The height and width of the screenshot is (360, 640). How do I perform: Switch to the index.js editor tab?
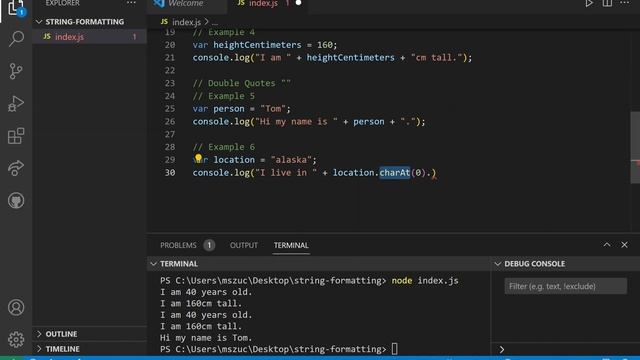263,4
